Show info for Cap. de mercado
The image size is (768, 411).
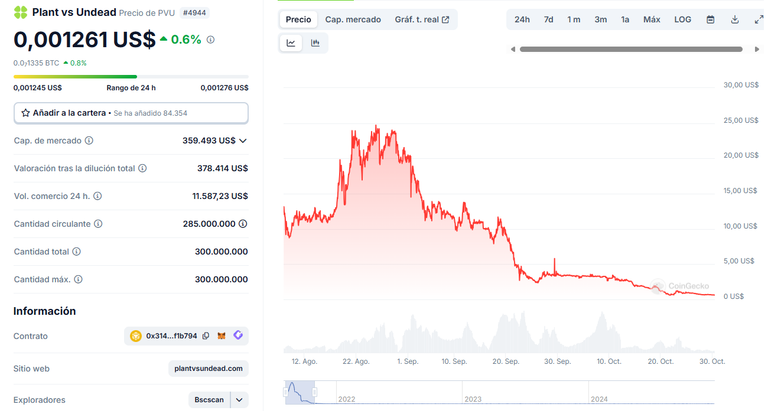tap(89, 141)
